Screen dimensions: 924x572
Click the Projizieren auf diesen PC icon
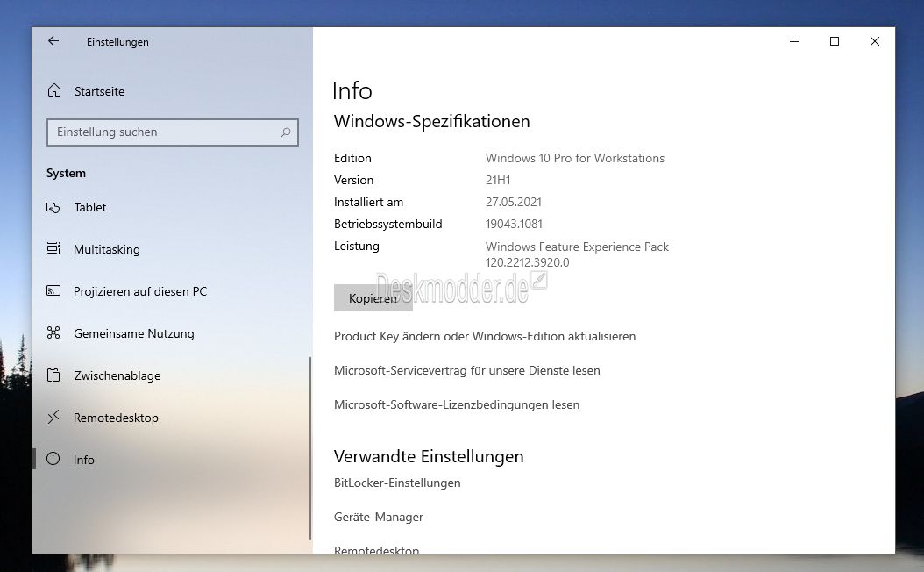[54, 291]
